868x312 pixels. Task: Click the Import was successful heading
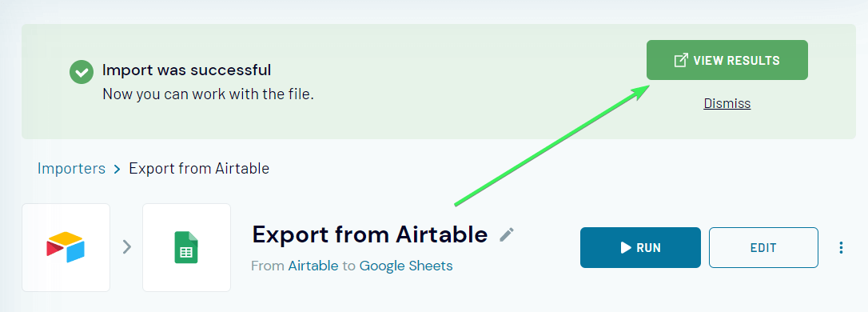coord(186,70)
